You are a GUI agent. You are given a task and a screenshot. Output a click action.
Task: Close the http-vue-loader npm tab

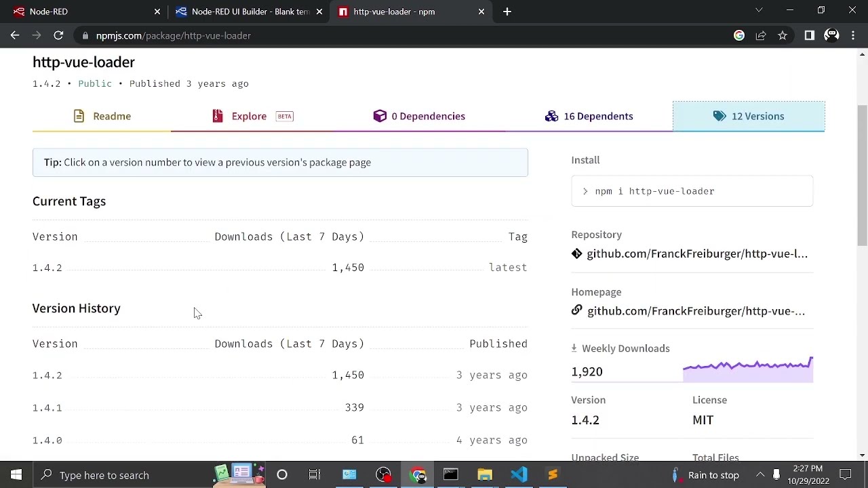click(x=481, y=12)
